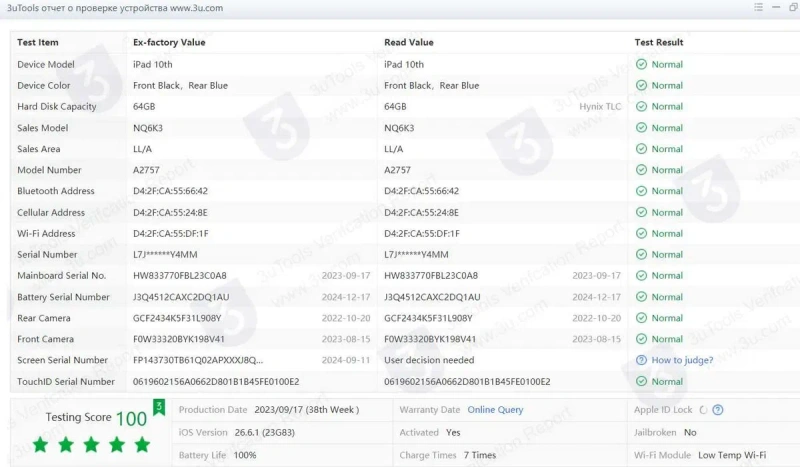
Task: Click the question mark icon beside How to judge
Action: [641, 360]
